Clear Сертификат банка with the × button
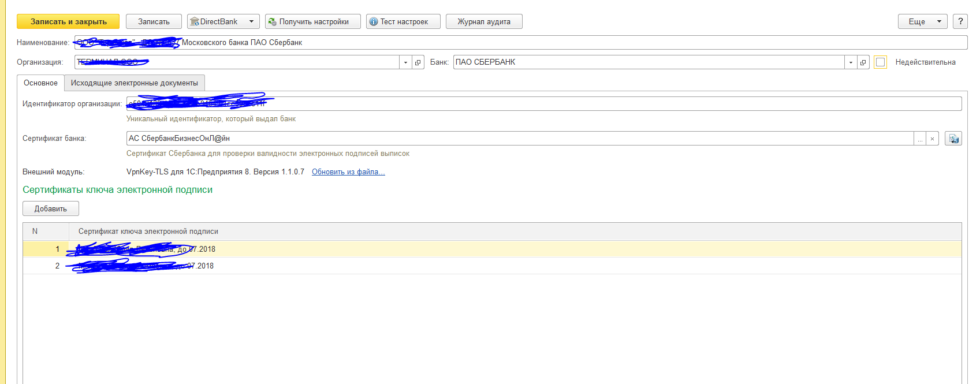Image resolution: width=980 pixels, height=384 pixels. (x=932, y=139)
